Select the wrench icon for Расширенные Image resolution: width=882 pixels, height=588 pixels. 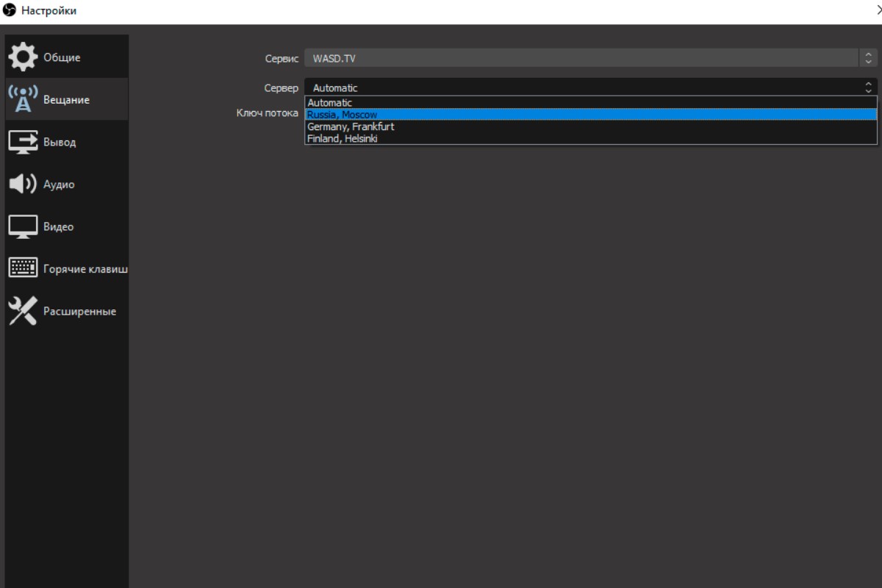[23, 311]
